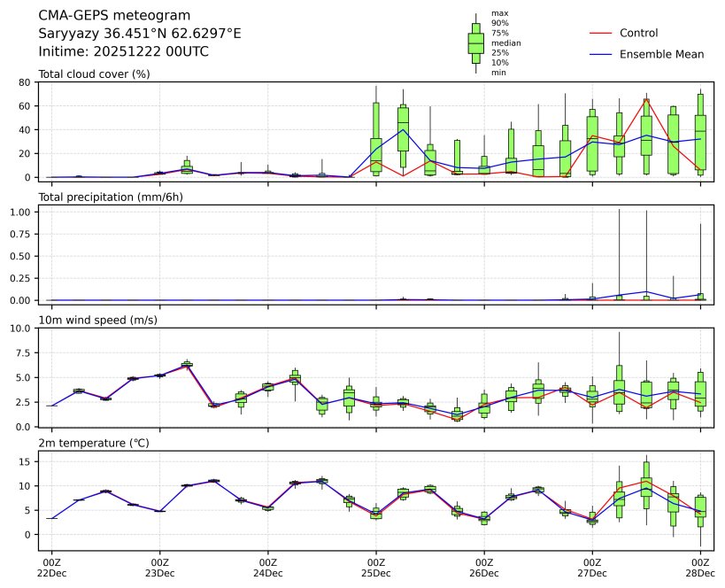Click the 'median' label in the legend
The width and height of the screenshot is (725, 588).
point(505,43)
